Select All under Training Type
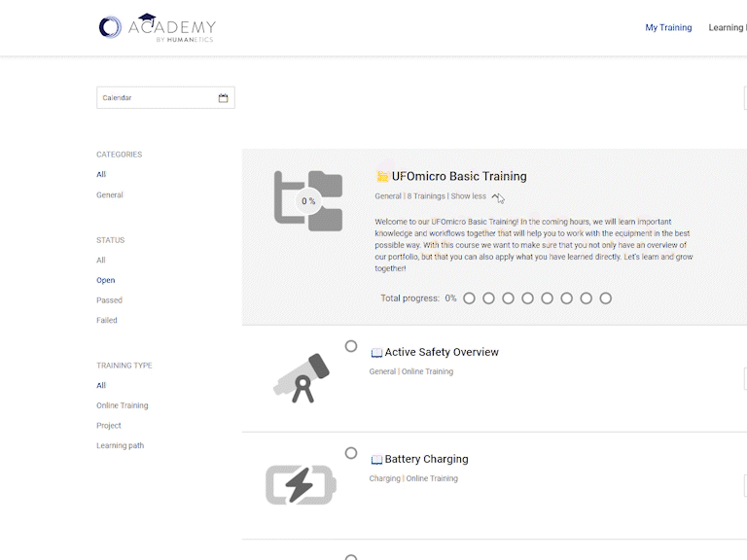Screen dimensions: 747x560 [101, 385]
